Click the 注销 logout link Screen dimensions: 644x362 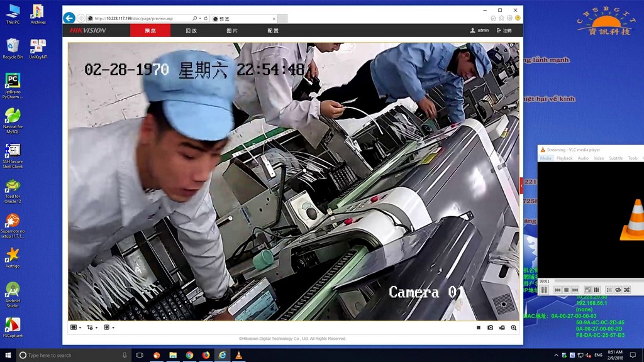click(504, 30)
